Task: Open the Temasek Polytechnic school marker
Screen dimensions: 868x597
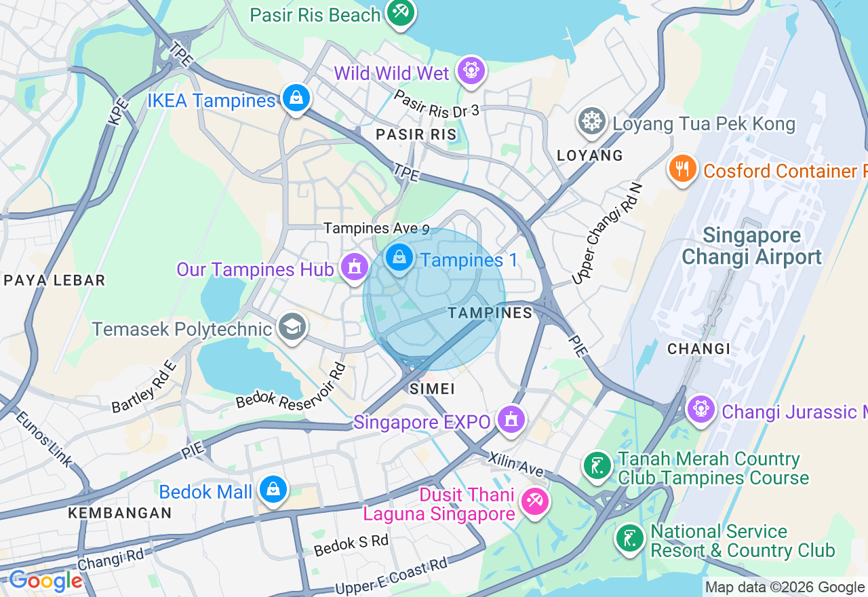Action: (292, 328)
